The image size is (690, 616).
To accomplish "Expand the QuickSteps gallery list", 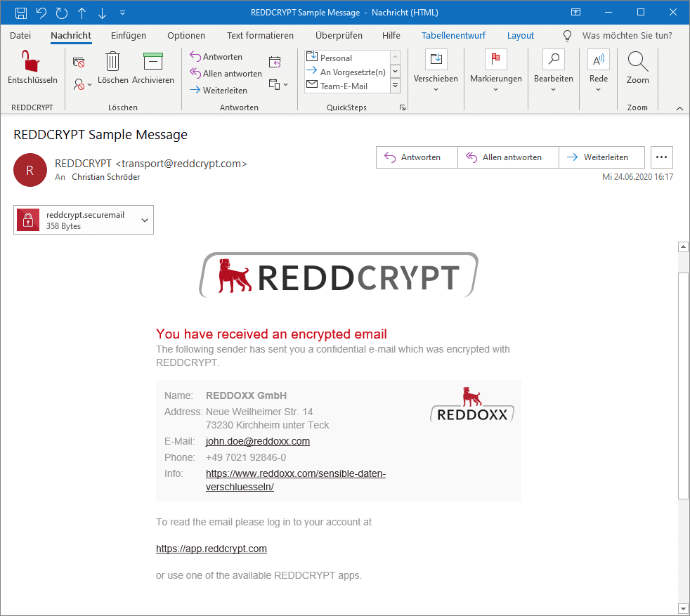I will [395, 86].
